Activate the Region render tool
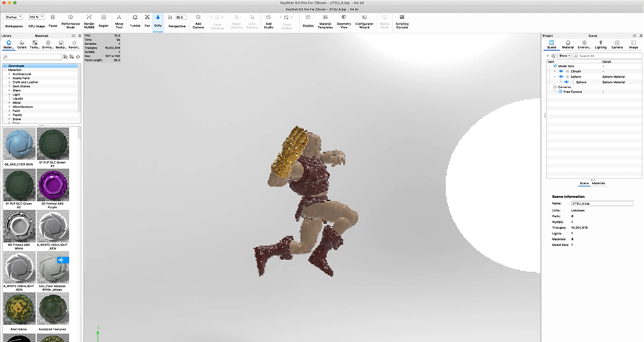This screenshot has width=644, height=342. [x=104, y=20]
